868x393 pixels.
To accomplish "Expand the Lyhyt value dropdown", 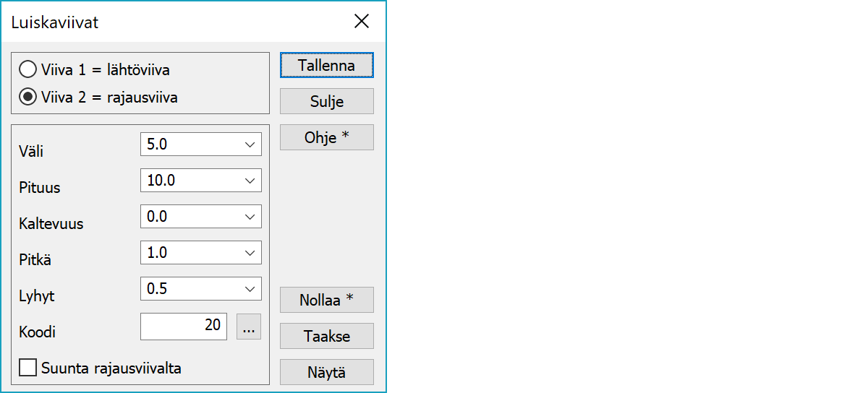I will tap(250, 289).
